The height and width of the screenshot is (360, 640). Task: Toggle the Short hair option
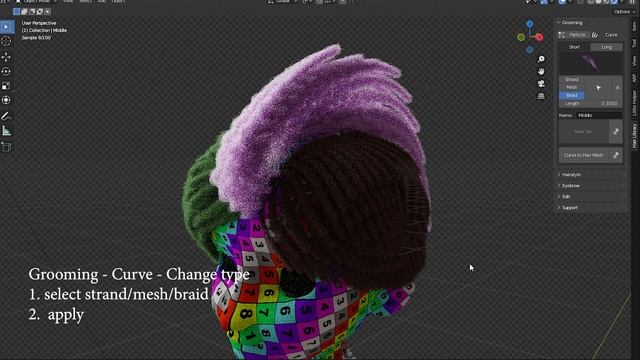click(574, 47)
